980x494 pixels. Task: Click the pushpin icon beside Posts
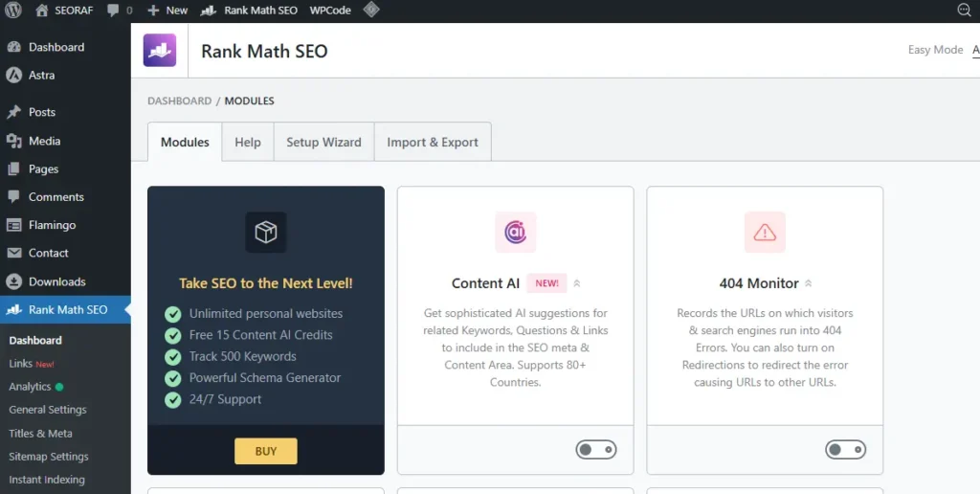click(x=13, y=112)
